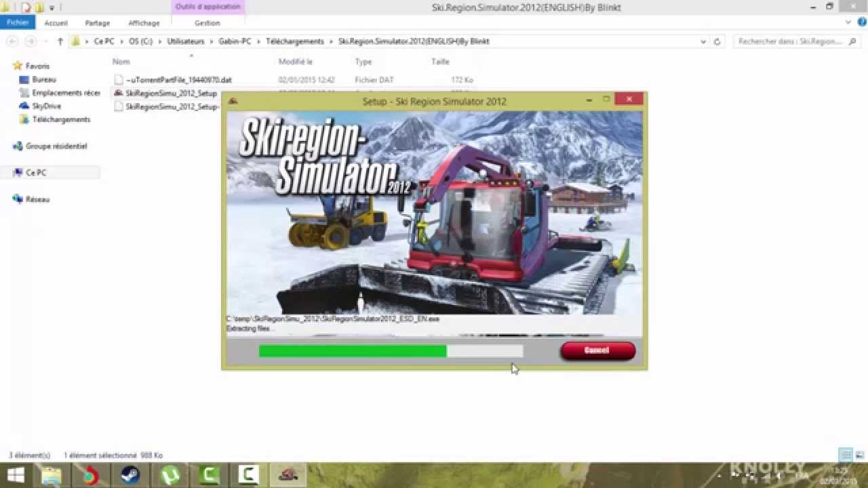The width and height of the screenshot is (868, 488).
Task: Click the taskbar clock and date
Action: (x=839, y=475)
